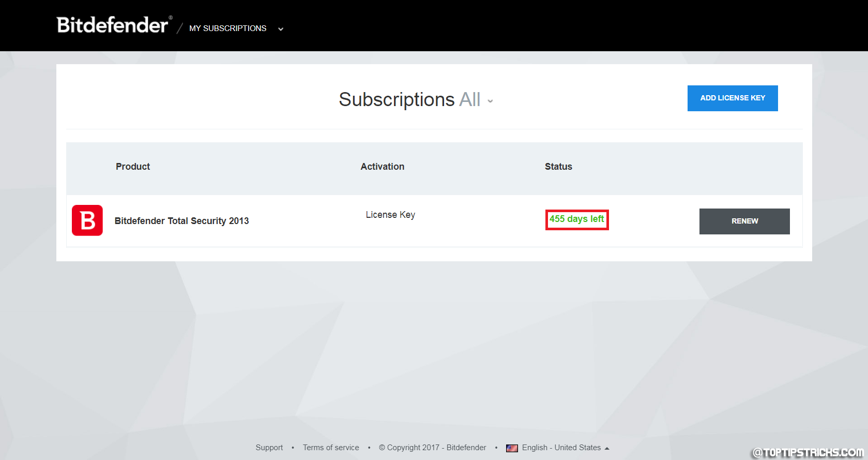
Task: Click the Subscriptions page heading
Action: click(x=397, y=99)
